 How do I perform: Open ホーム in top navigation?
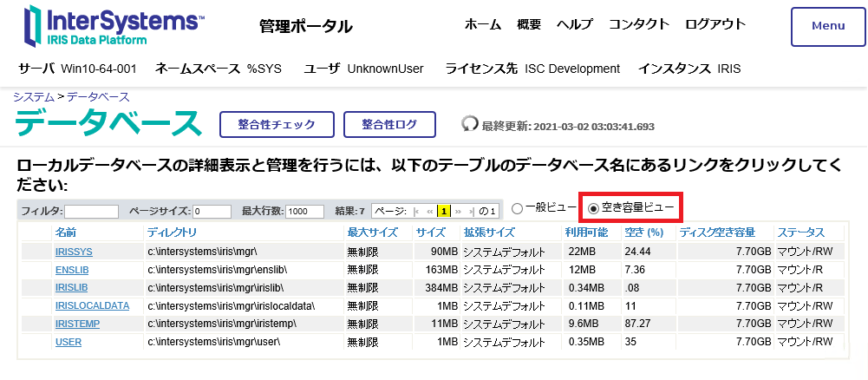coord(483,25)
